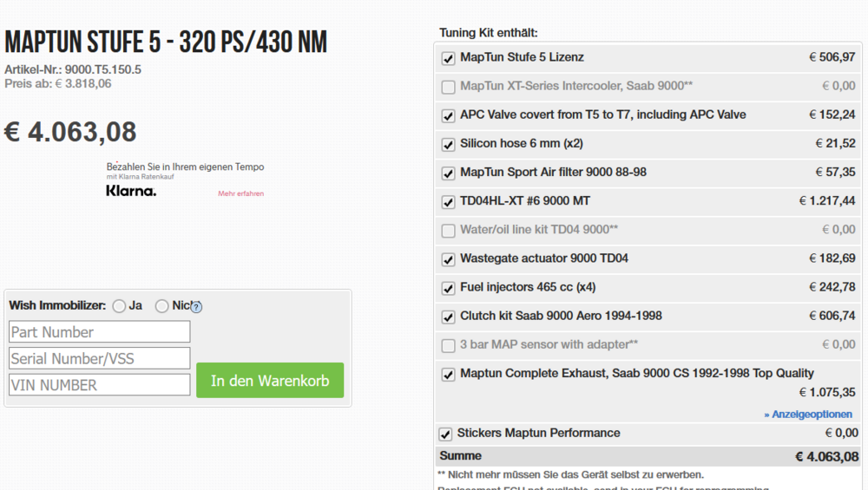Click the Clutch kit price € 606,74
The width and height of the screenshot is (868, 490).
[832, 316]
